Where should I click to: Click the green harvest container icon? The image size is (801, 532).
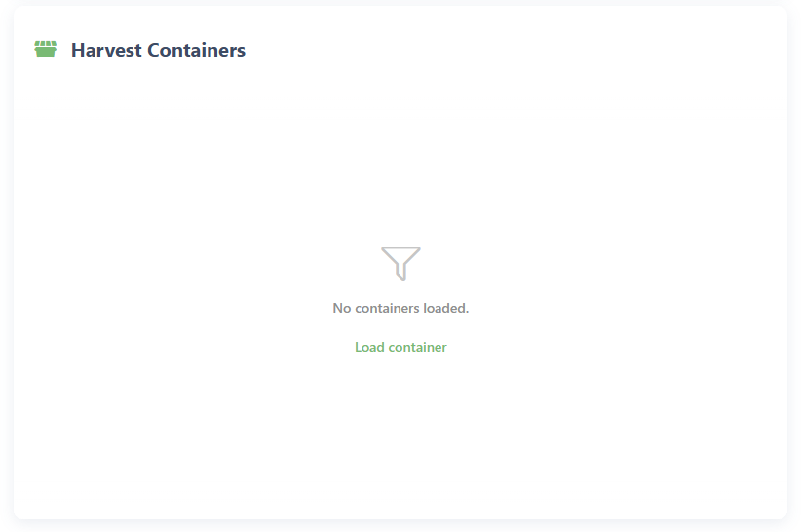[x=45, y=50]
